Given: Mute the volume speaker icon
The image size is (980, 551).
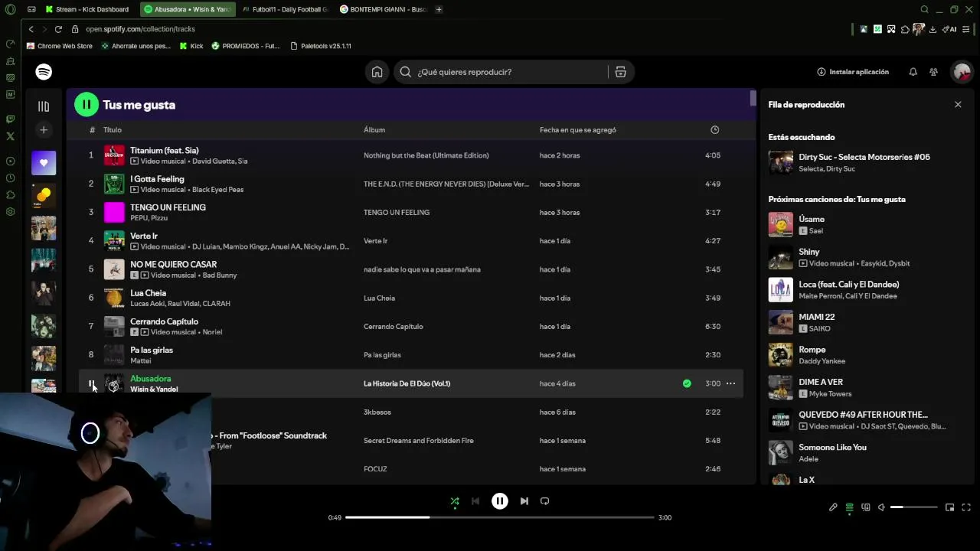Looking at the screenshot, I should coord(881,507).
